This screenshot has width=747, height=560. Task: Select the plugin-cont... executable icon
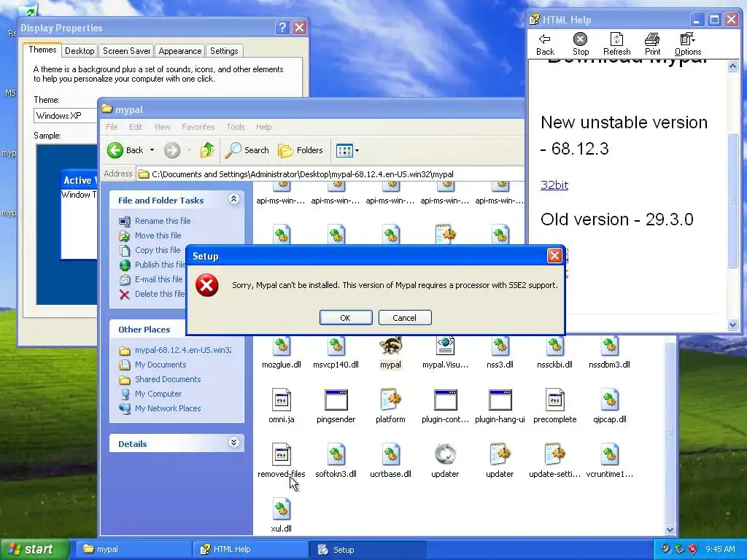click(446, 400)
